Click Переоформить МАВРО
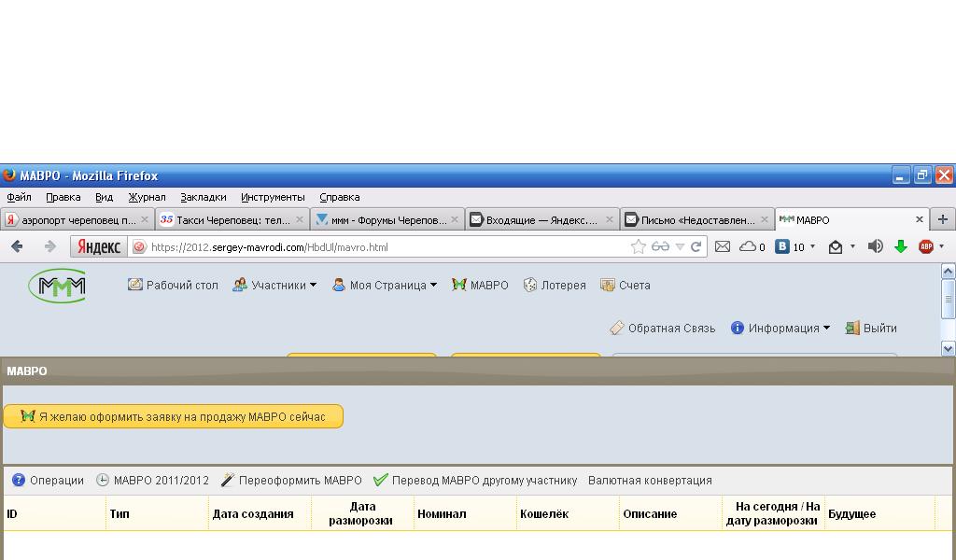This screenshot has height=560, width=956. [291, 480]
